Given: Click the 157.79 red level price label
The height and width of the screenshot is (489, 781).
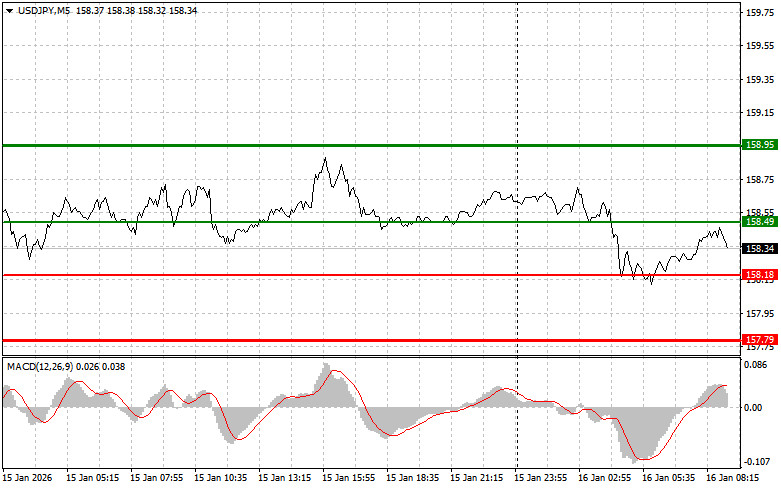Looking at the screenshot, I should click(760, 340).
